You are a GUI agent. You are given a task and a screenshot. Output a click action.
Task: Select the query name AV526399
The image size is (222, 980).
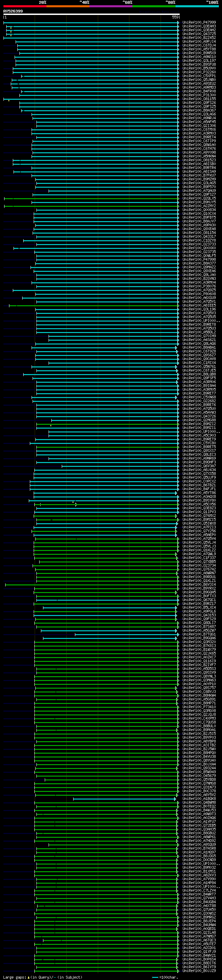click(13, 11)
